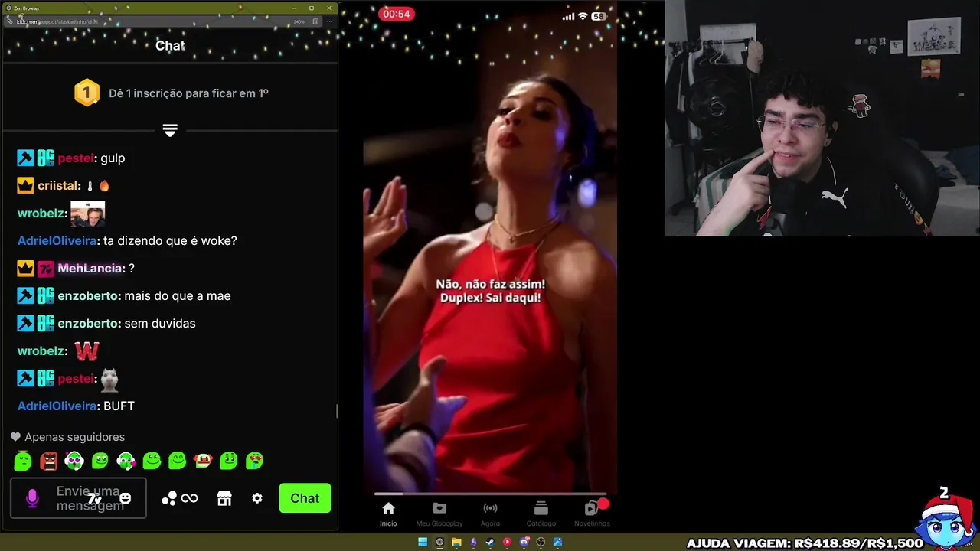This screenshot has width=980, height=551.
Task: Open OBS Studio from the taskbar
Action: point(541,542)
